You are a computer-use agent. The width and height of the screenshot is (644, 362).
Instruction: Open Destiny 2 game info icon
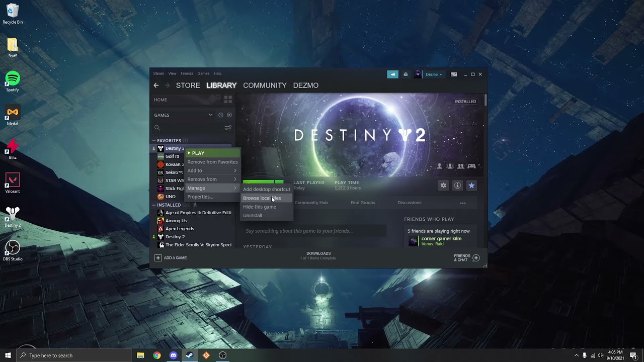(457, 186)
